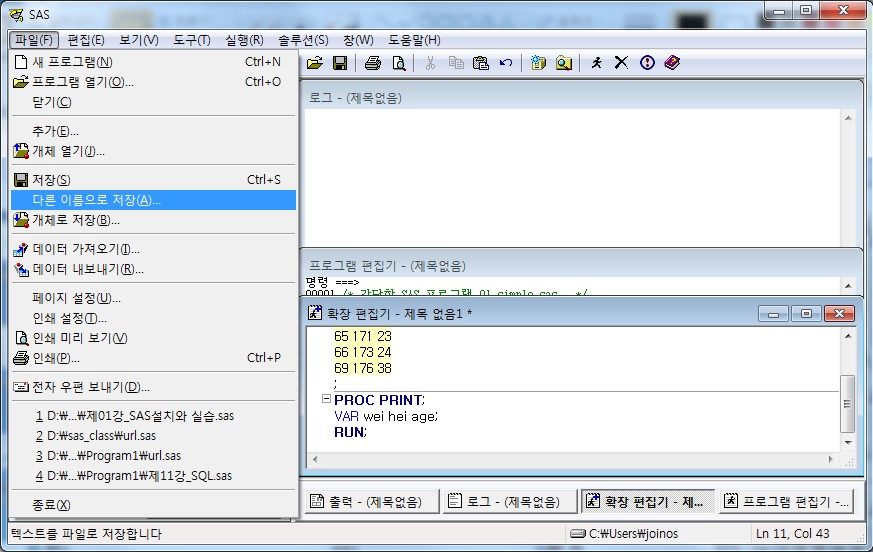
Task: Click the Break exclamation toolbar icon
Action: pyautogui.click(x=647, y=63)
